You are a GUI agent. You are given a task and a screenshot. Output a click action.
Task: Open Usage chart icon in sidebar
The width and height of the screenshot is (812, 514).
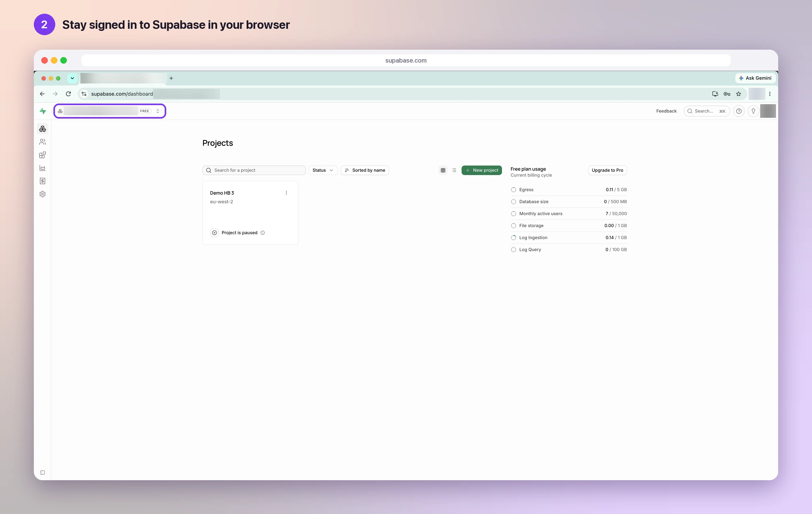coord(43,168)
